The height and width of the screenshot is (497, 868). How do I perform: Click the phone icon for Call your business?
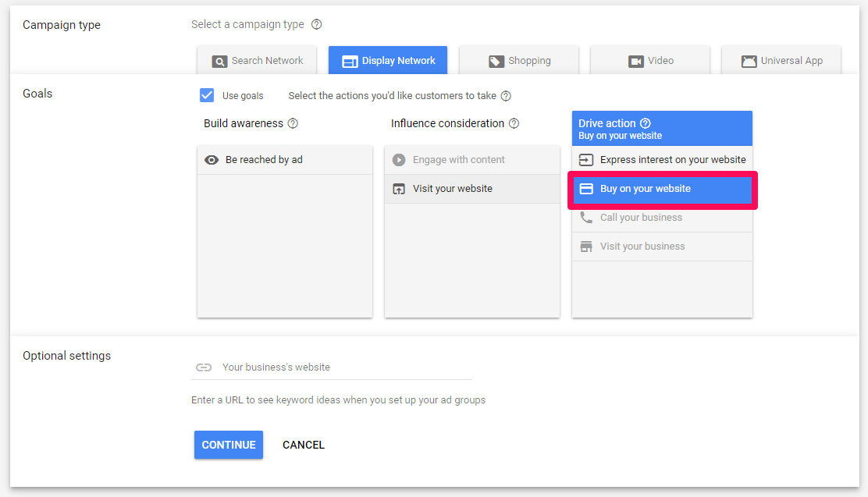click(585, 217)
